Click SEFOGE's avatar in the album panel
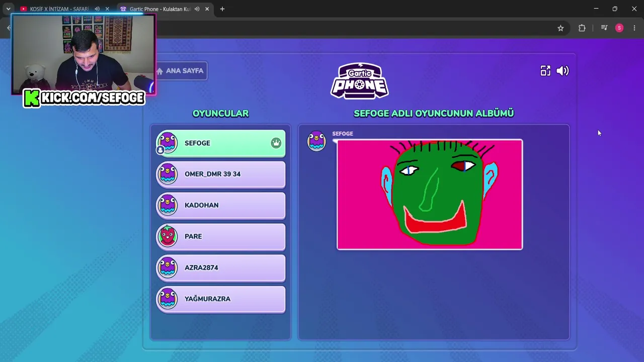 (x=316, y=141)
